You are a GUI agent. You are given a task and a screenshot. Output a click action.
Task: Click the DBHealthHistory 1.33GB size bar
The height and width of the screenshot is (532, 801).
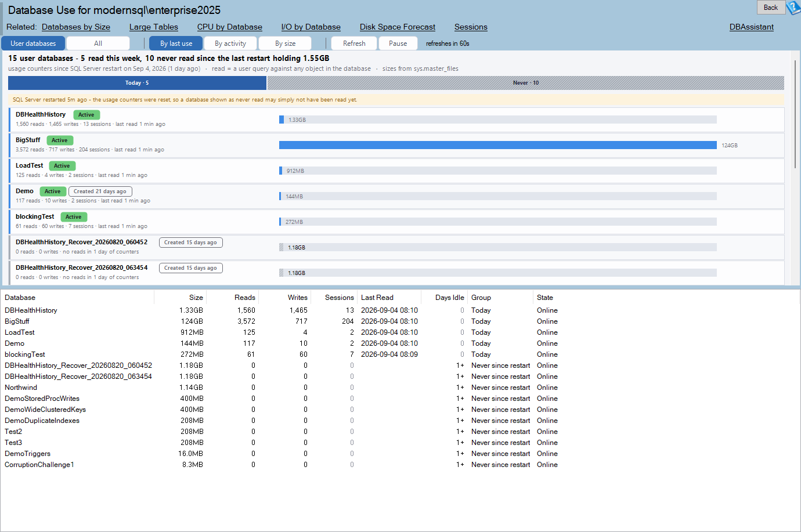pyautogui.click(x=498, y=120)
